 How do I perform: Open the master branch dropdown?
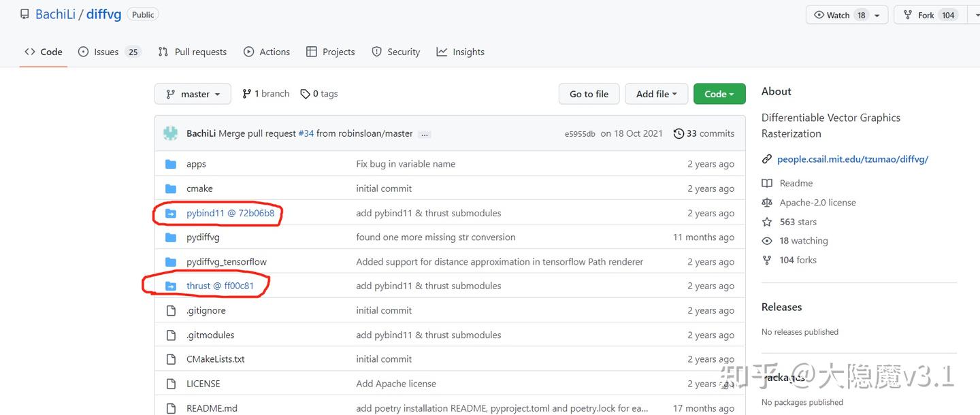coord(193,94)
